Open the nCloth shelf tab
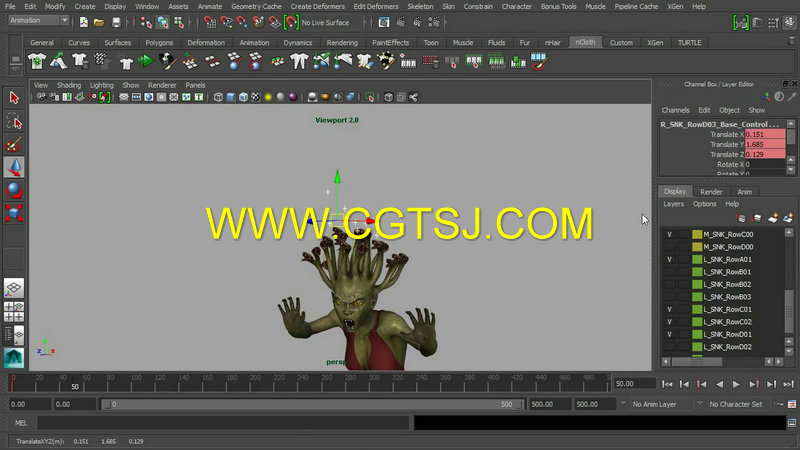This screenshot has width=800, height=450. pos(585,42)
